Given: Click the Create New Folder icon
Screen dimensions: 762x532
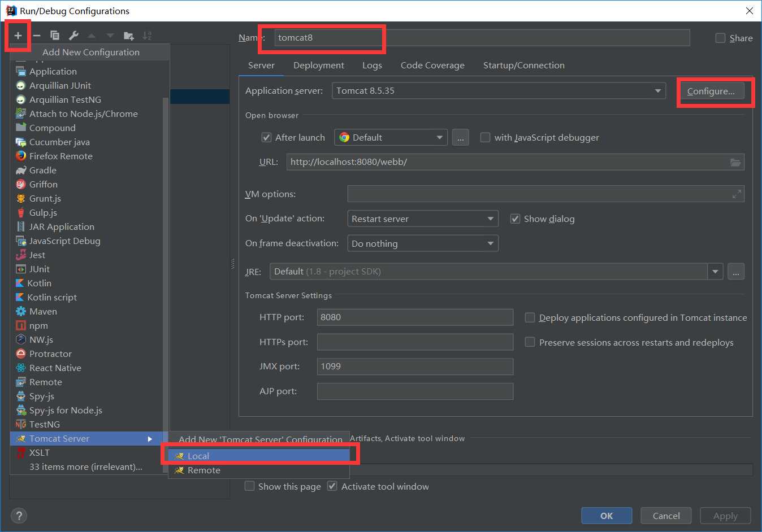Looking at the screenshot, I should point(129,36).
